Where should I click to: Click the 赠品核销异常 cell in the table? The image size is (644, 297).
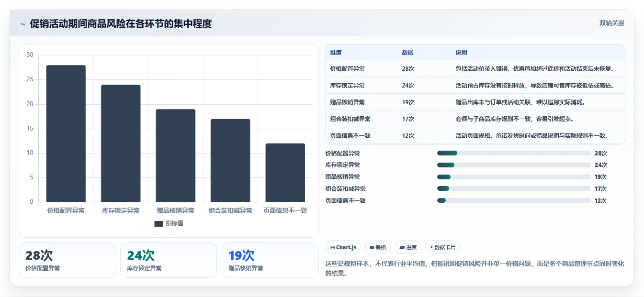347,102
